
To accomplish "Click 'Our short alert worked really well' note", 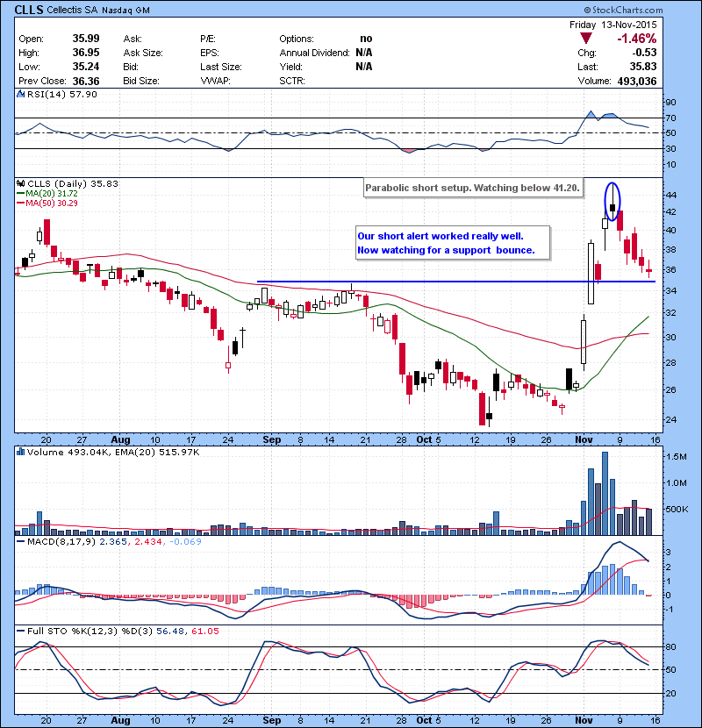I will (x=440, y=236).
